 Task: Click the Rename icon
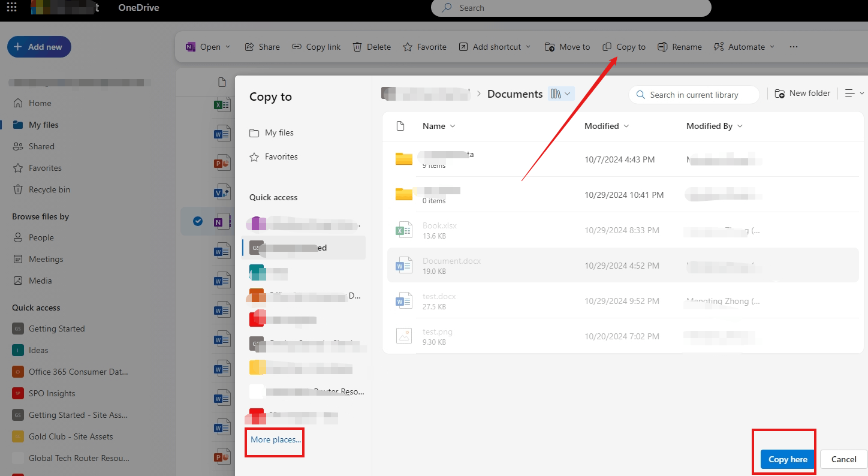click(x=679, y=46)
